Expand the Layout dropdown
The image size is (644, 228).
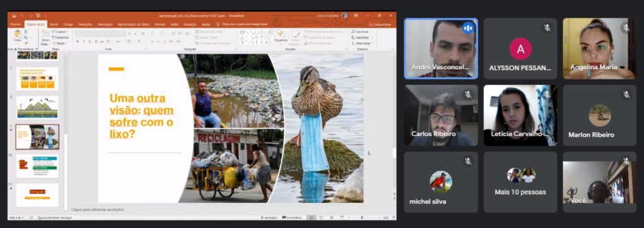click(61, 31)
